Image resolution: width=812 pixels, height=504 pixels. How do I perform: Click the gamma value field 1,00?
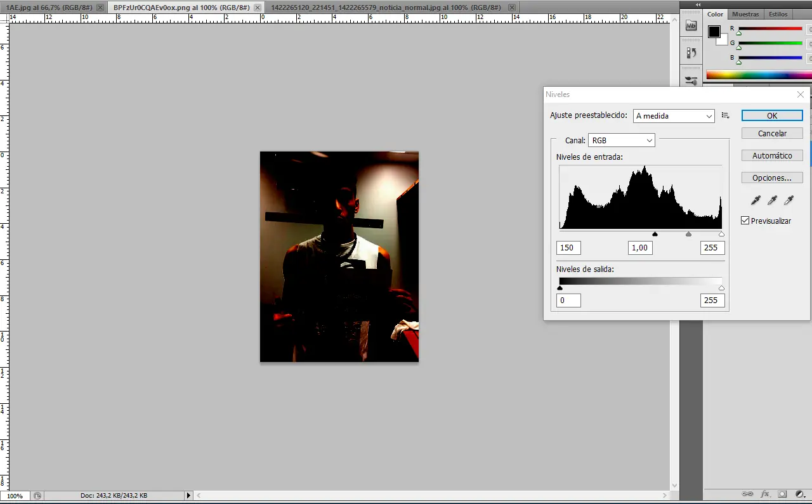pos(641,248)
